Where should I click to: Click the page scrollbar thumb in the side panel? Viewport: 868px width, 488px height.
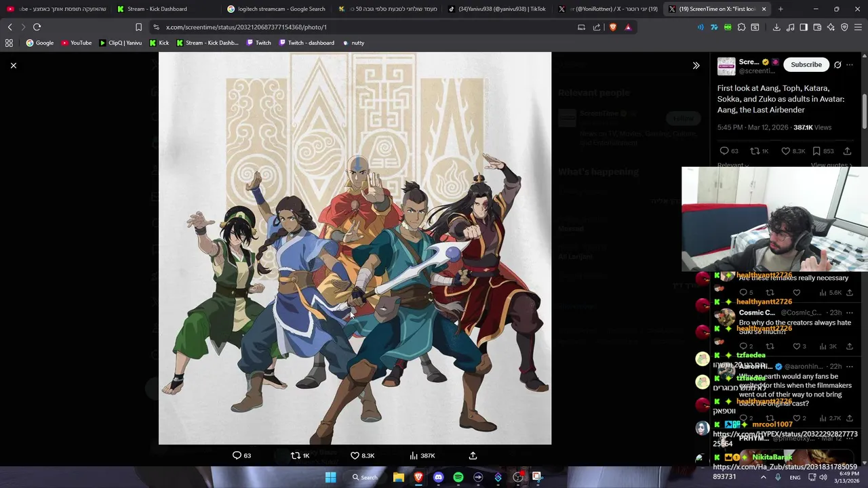(x=865, y=110)
